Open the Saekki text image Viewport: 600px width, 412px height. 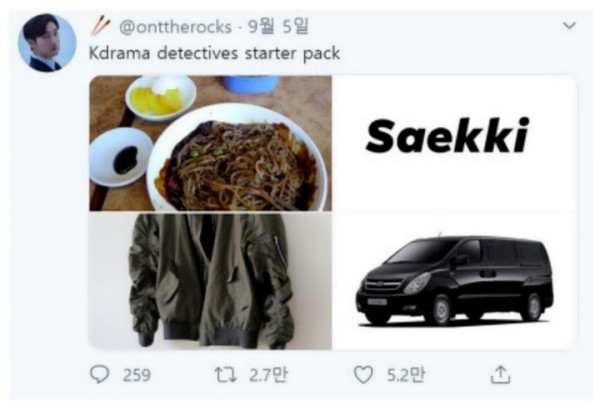(x=455, y=143)
